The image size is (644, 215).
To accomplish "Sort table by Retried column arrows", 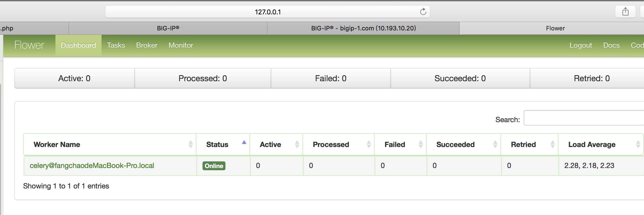I will [552, 144].
